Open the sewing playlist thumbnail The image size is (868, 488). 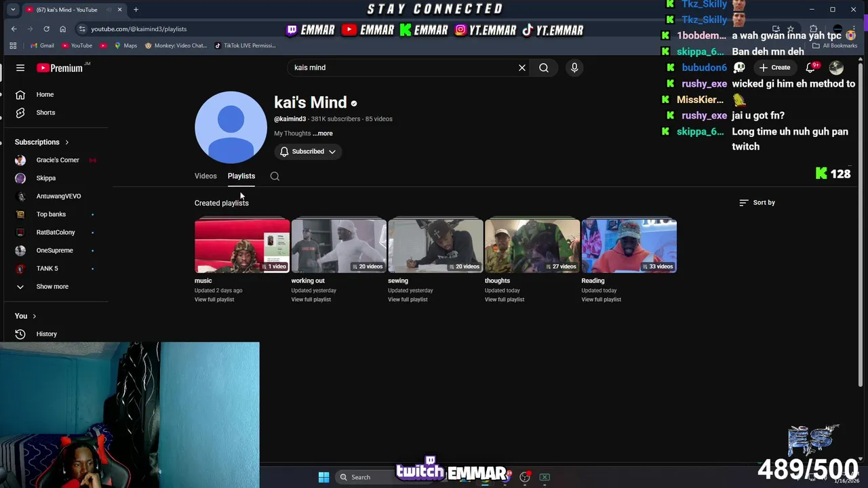pyautogui.click(x=435, y=245)
